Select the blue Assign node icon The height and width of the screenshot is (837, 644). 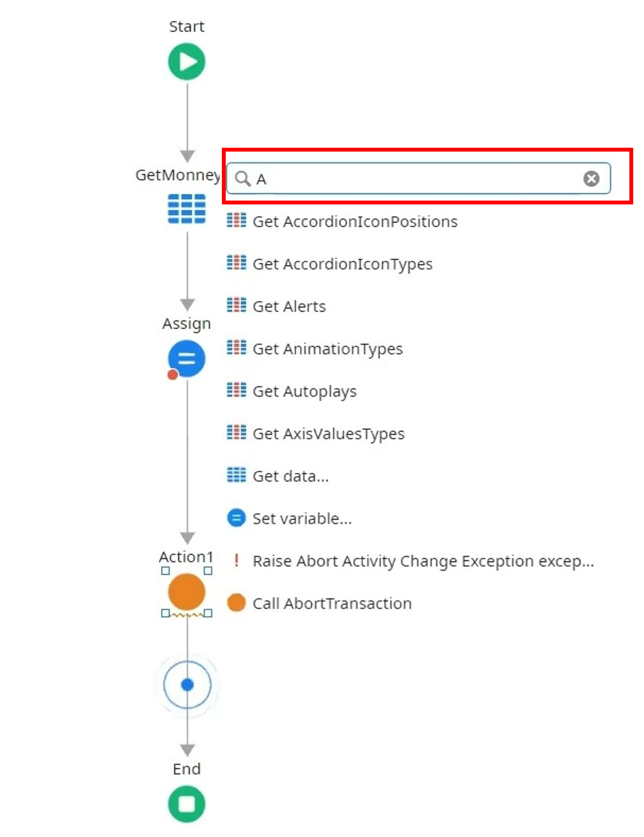tap(187, 358)
